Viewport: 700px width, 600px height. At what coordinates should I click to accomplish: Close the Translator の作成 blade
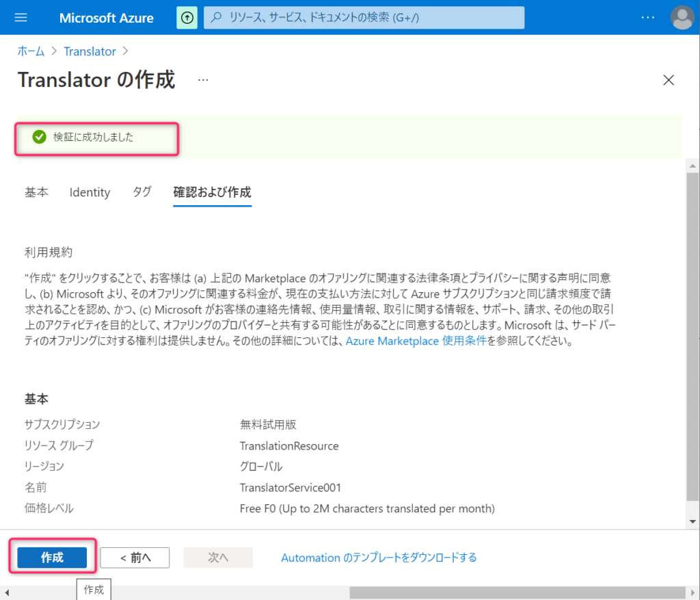pos(669,80)
